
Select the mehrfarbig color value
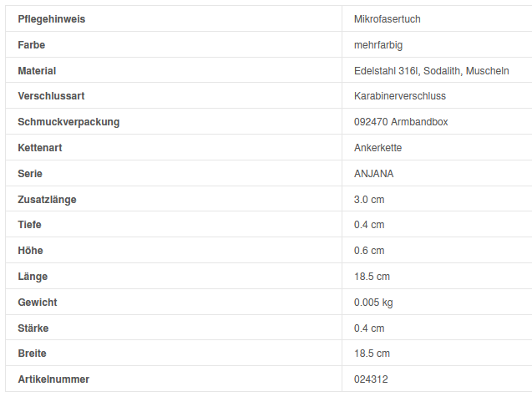(378, 44)
